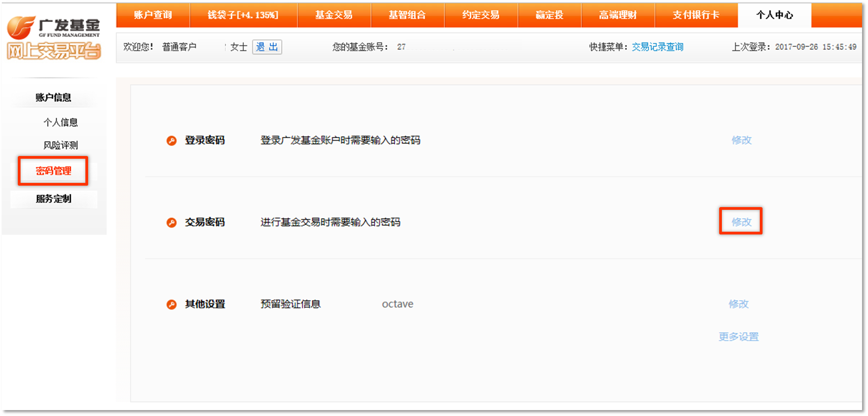
Task: Open the 交易记录查询 quick link
Action: point(658,47)
